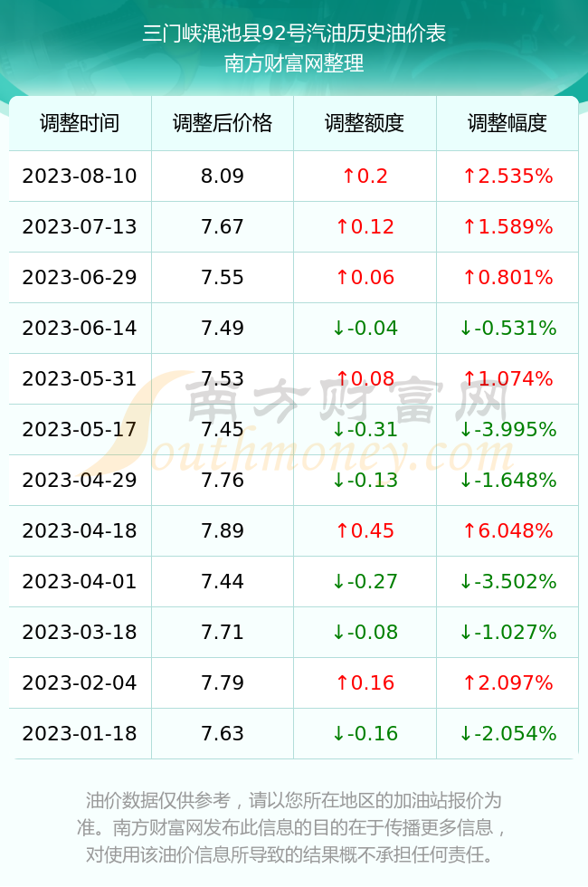Click the ↓-0.08 adjustment value

[x=365, y=632]
